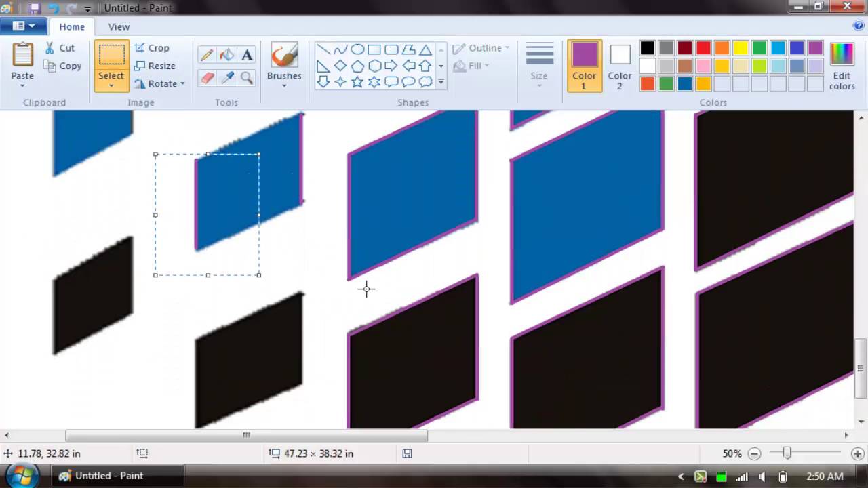
Task: Switch to Color 2 slot
Action: pyautogui.click(x=620, y=66)
